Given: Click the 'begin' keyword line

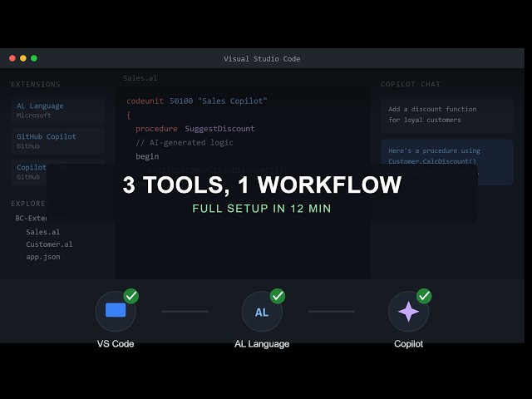Looking at the screenshot, I should (147, 157).
